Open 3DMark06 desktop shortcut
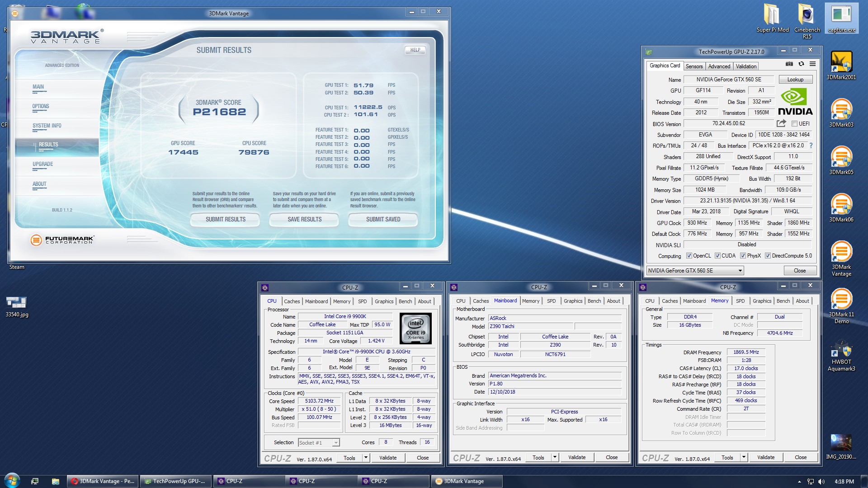 tap(841, 208)
